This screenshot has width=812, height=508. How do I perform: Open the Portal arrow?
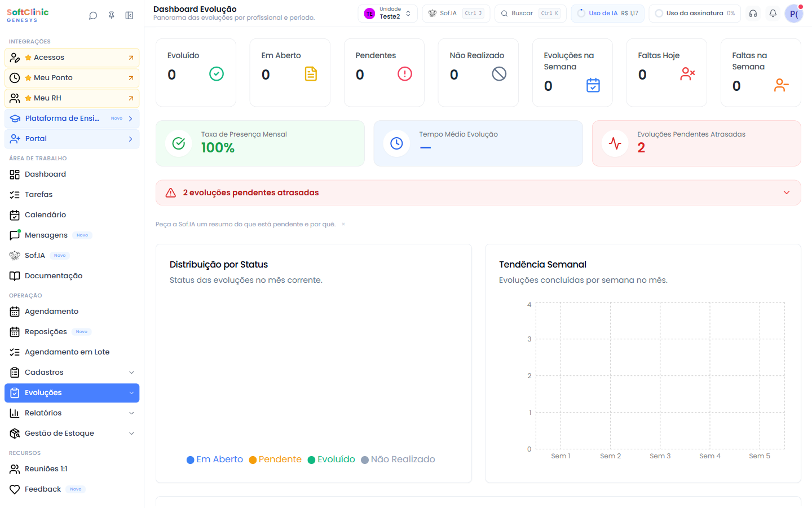pyautogui.click(x=130, y=139)
